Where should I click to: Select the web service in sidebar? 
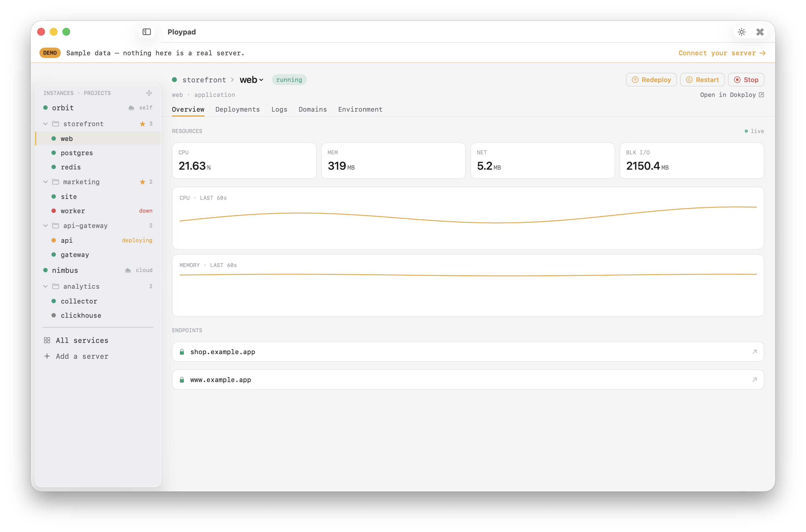pyautogui.click(x=98, y=138)
